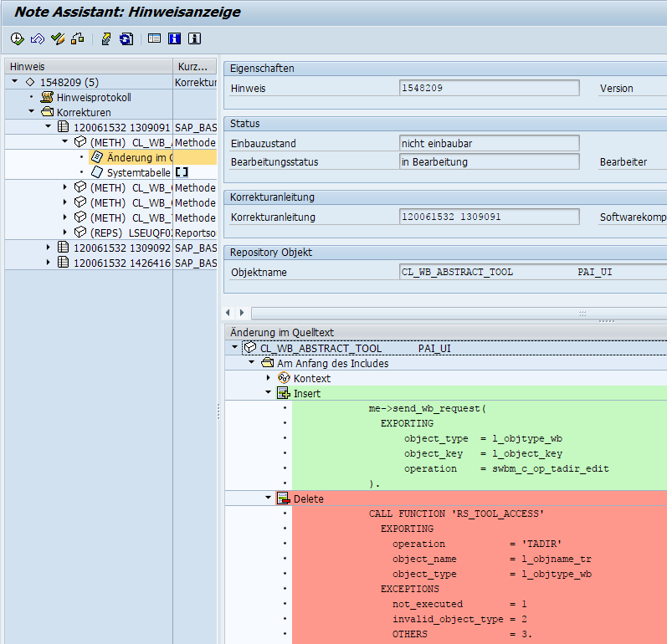Click the clock-with-checkmark implement note icon
The image size is (667, 644).
pos(17,38)
